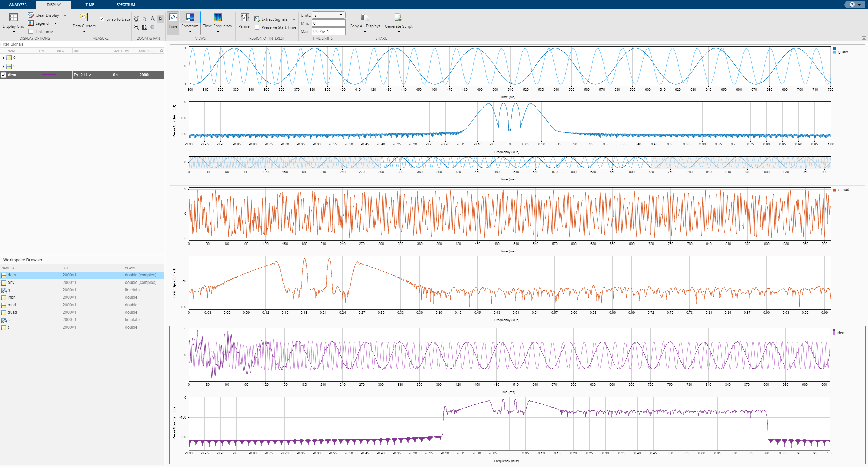Check the Preserve Start Time checkbox
The width and height of the screenshot is (868, 467).
click(x=257, y=27)
